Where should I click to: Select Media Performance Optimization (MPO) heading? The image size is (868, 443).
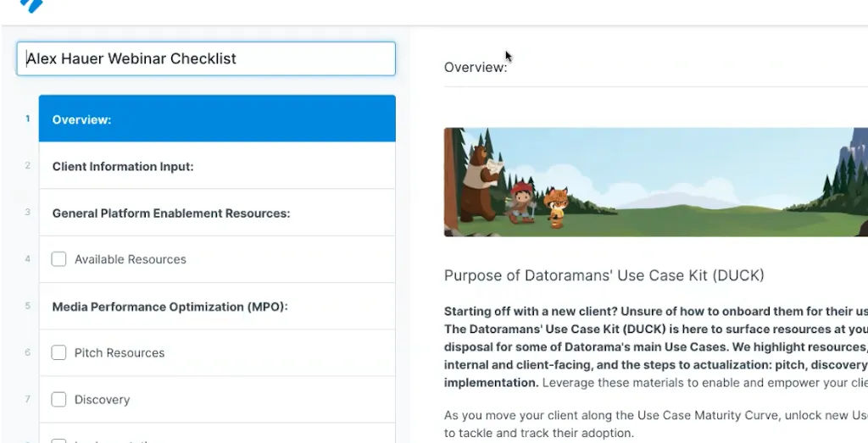pyautogui.click(x=217, y=307)
